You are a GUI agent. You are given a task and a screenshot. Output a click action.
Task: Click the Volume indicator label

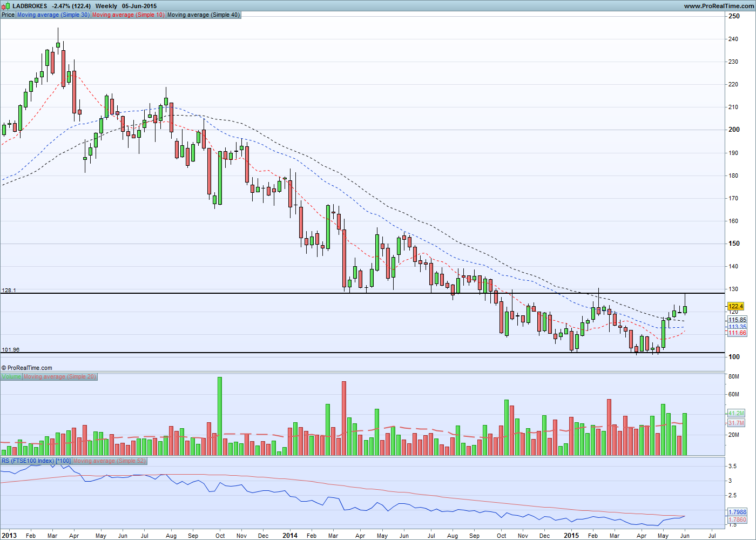click(11, 376)
